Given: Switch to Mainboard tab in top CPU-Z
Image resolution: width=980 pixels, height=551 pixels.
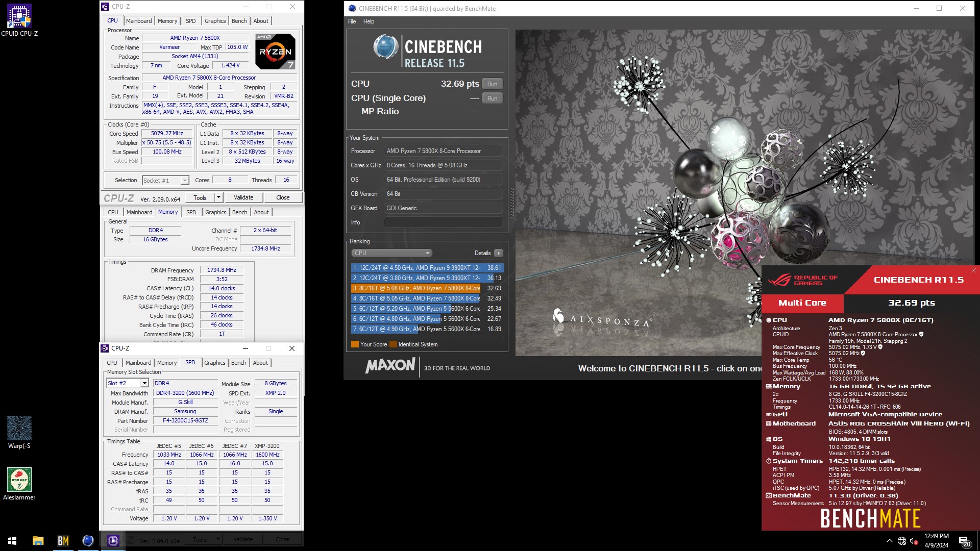Looking at the screenshot, I should 139,21.
